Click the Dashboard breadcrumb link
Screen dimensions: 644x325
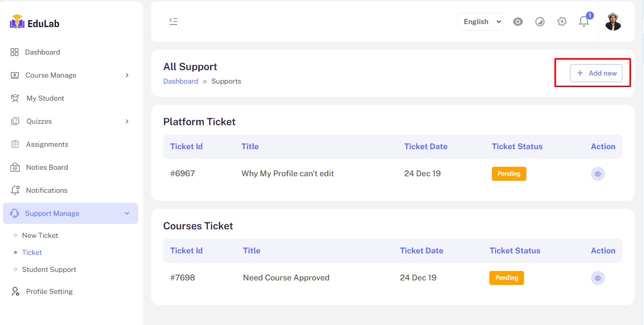click(x=181, y=81)
